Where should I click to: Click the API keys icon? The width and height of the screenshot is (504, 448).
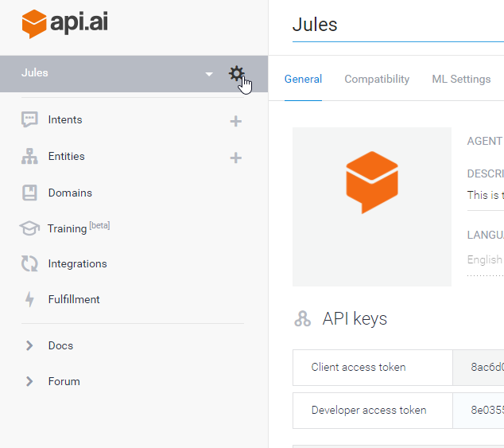tap(302, 319)
